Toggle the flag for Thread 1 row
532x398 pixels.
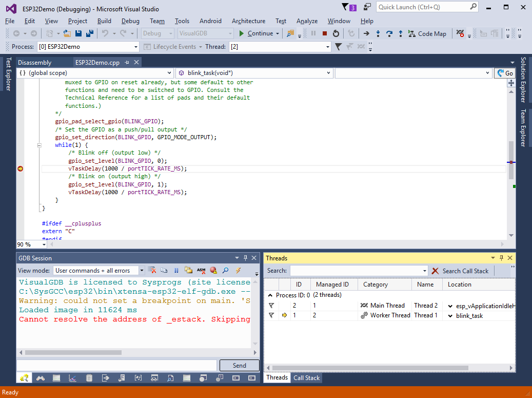[271, 315]
